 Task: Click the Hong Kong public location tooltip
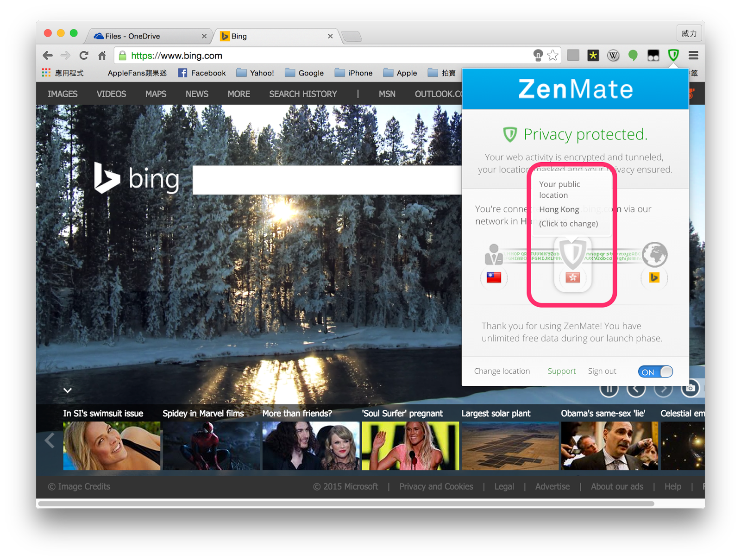(x=572, y=204)
